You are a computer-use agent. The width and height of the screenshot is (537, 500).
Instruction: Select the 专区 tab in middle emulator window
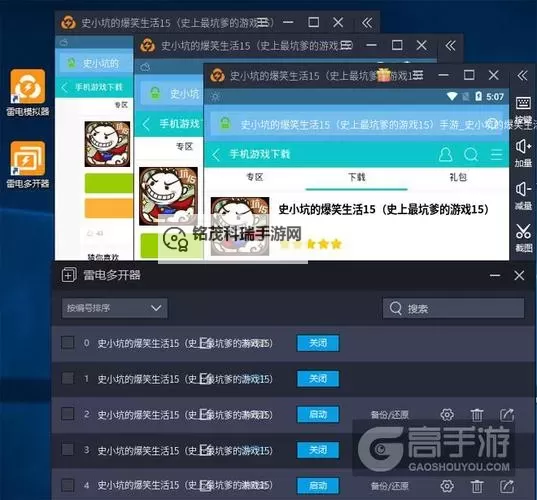(184, 147)
